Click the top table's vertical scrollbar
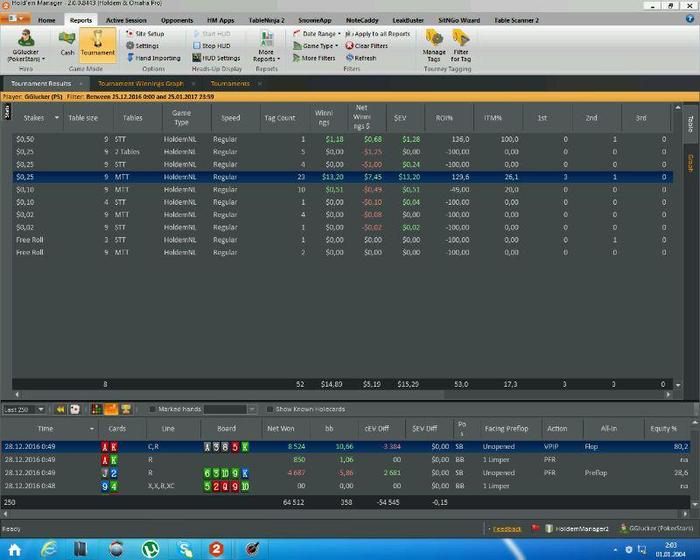Image resolution: width=700 pixels, height=560 pixels. tap(678, 246)
